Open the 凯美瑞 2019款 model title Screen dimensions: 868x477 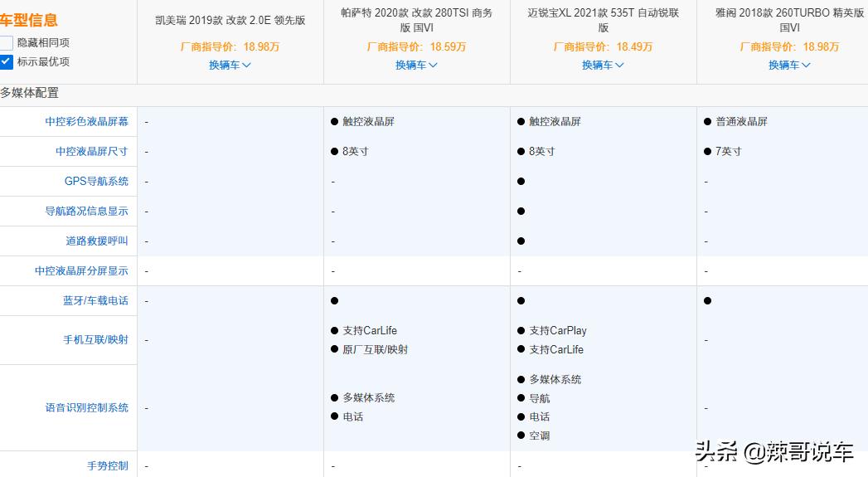point(230,21)
